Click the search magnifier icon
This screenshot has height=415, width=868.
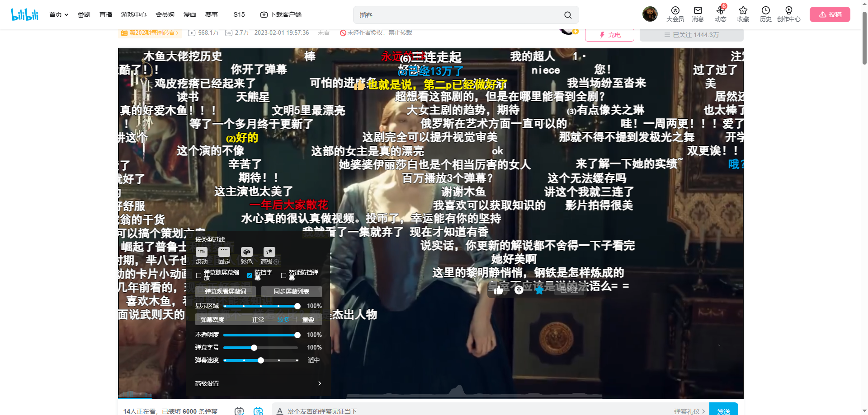(568, 15)
